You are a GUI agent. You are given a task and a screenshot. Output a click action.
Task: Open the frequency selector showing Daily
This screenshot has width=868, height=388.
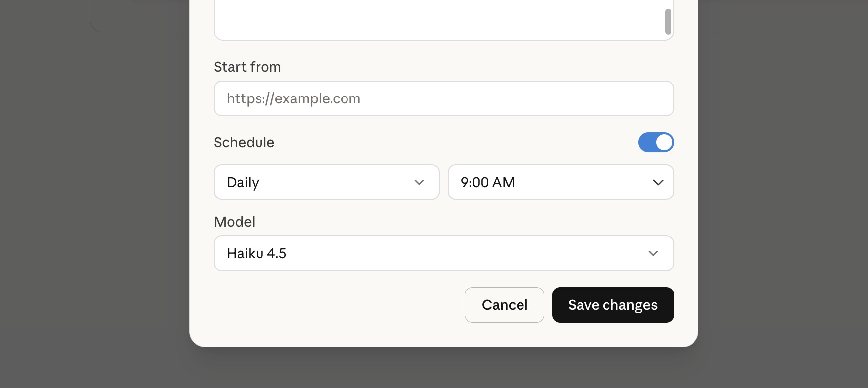pos(327,182)
